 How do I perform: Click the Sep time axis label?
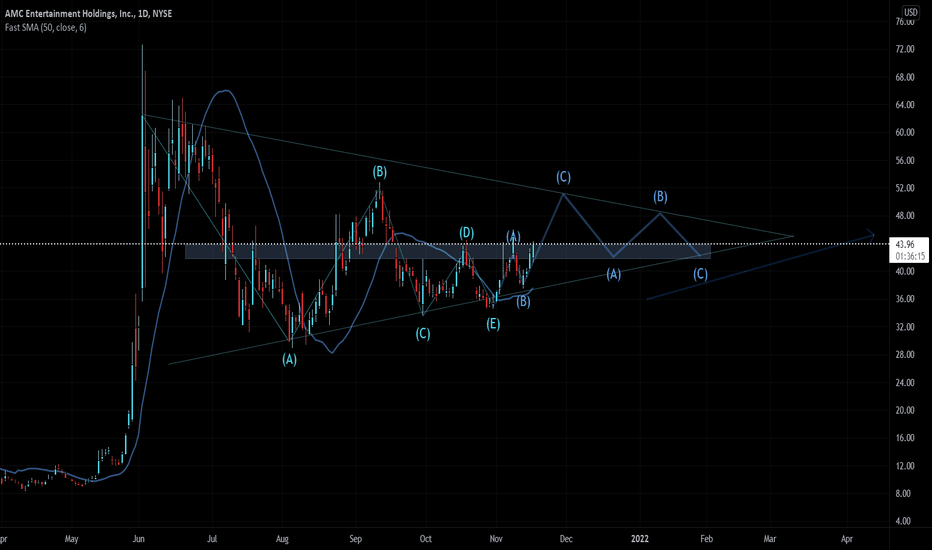point(355,539)
